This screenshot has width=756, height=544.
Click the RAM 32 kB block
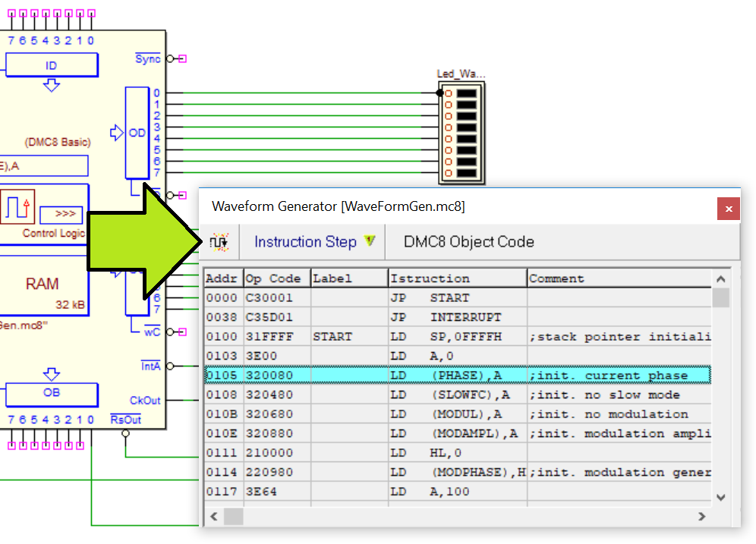pyautogui.click(x=44, y=286)
